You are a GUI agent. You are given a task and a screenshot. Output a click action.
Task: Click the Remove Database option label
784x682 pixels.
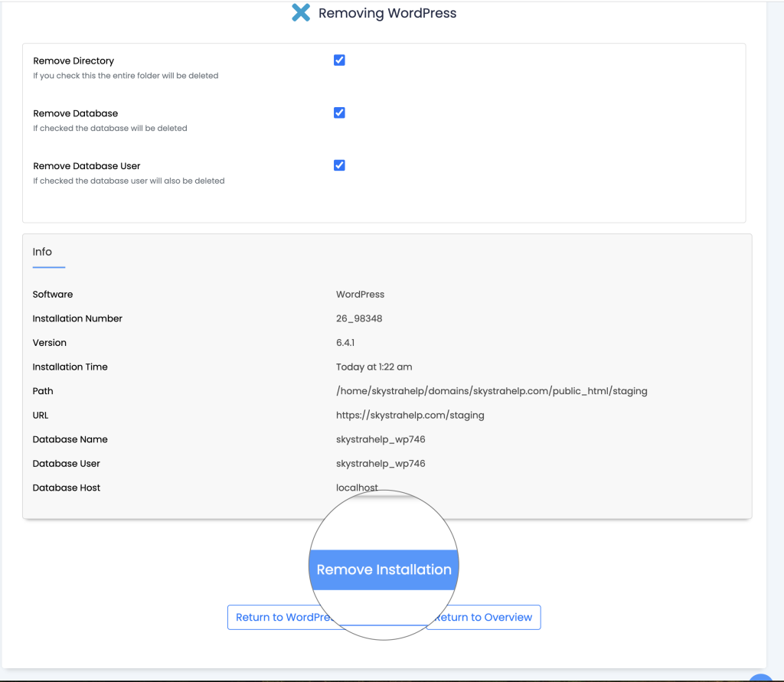pos(75,113)
